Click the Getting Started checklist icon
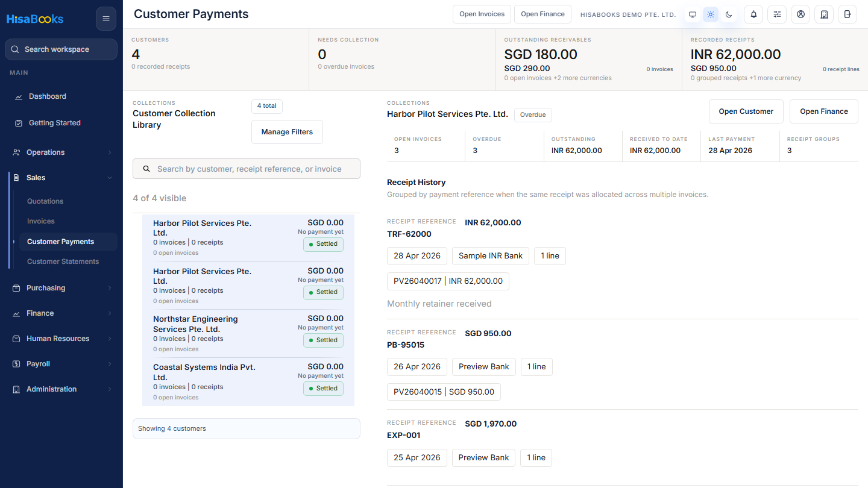The width and height of the screenshot is (868, 488). (19, 123)
